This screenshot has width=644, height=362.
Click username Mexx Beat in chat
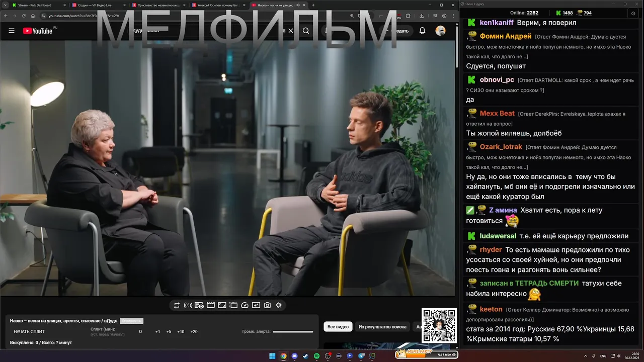497,113
